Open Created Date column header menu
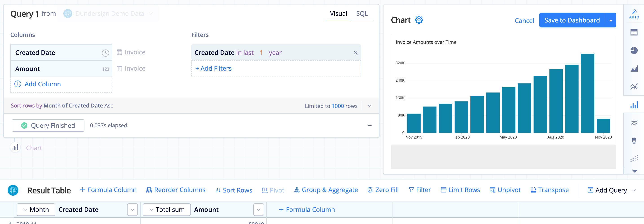Screen dimensions: 644x224 (x=132, y=209)
